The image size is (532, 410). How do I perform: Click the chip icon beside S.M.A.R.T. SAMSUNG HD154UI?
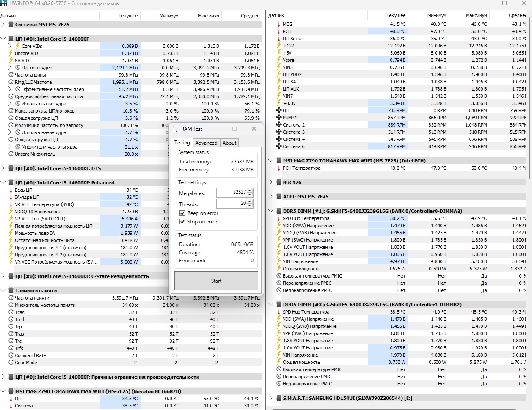coord(279,398)
